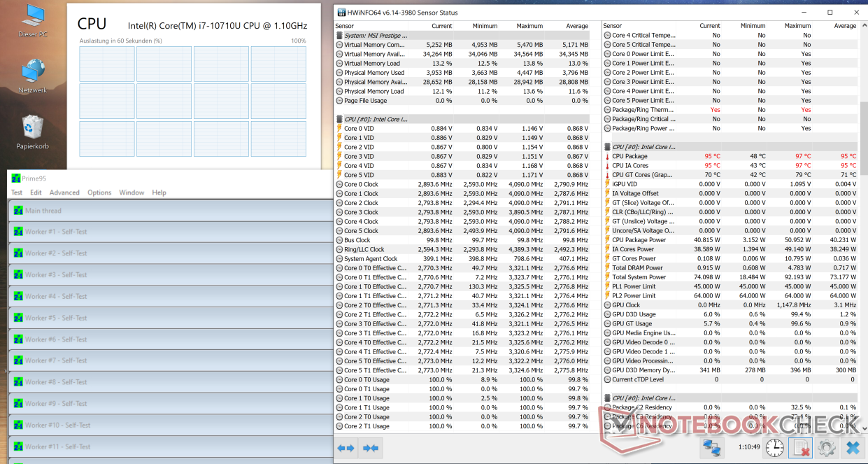Open the Test menu in Prime95
868x464 pixels.
tap(16, 192)
